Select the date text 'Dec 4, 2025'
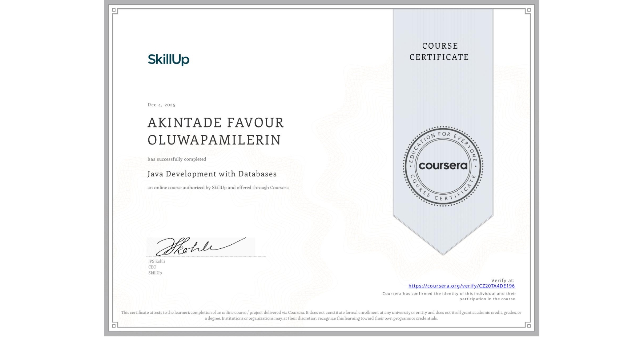Screen dimensions: 644x337 (x=161, y=105)
